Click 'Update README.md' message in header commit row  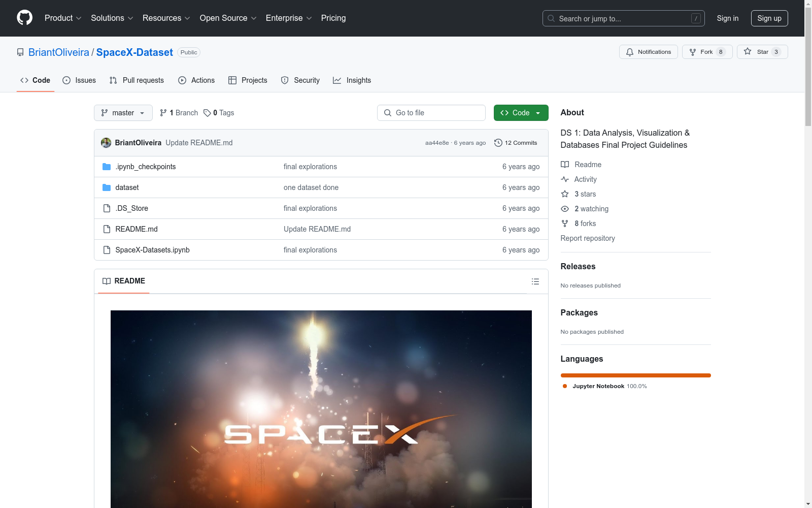click(x=199, y=143)
